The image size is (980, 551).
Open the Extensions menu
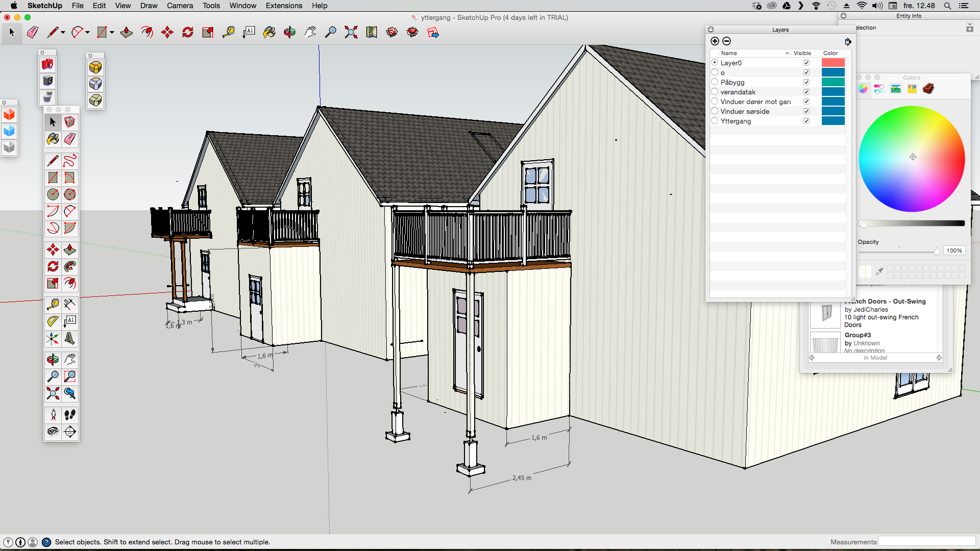[284, 6]
